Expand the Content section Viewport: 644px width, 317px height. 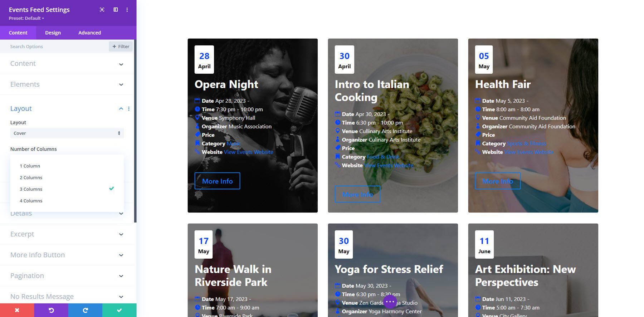pos(67,64)
